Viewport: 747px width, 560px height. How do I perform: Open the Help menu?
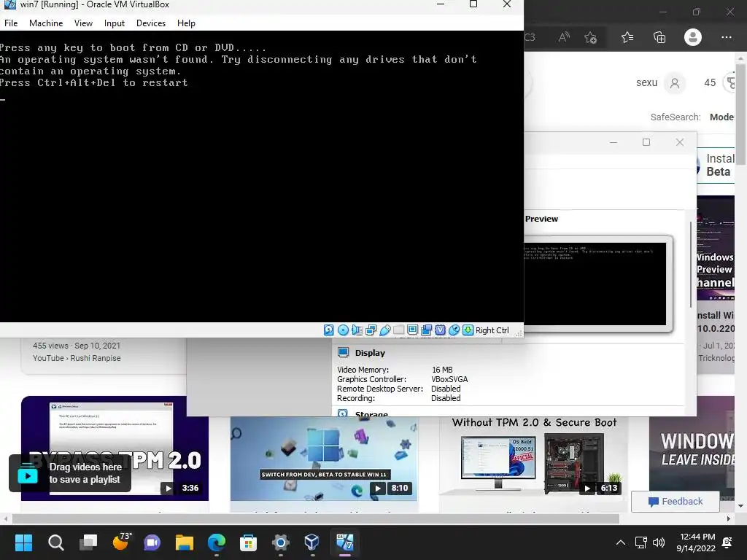click(x=186, y=23)
